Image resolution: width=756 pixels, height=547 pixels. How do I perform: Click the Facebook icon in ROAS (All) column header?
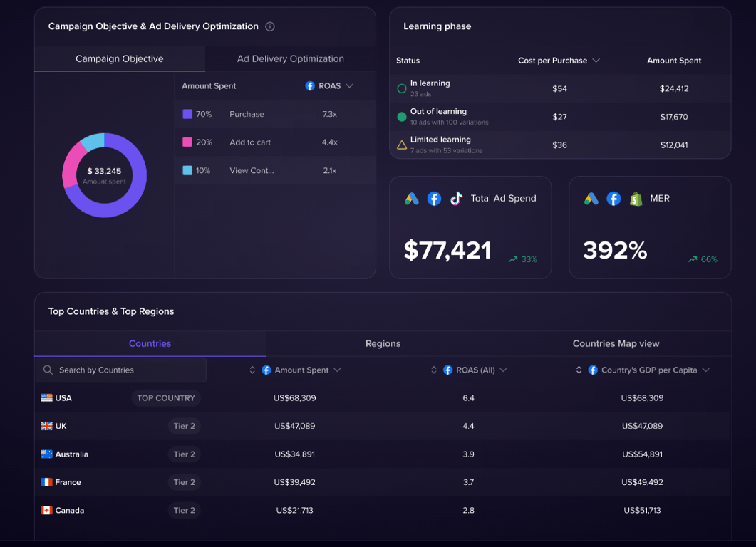[448, 370]
